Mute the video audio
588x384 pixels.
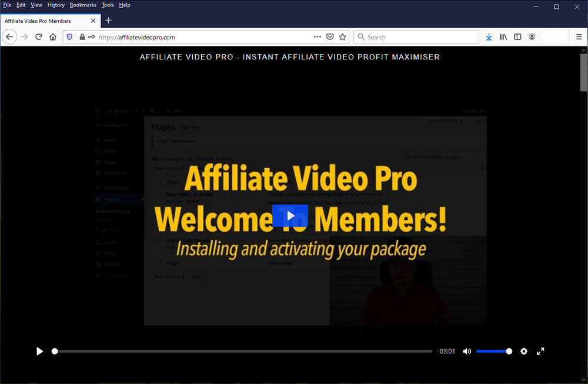[467, 352]
